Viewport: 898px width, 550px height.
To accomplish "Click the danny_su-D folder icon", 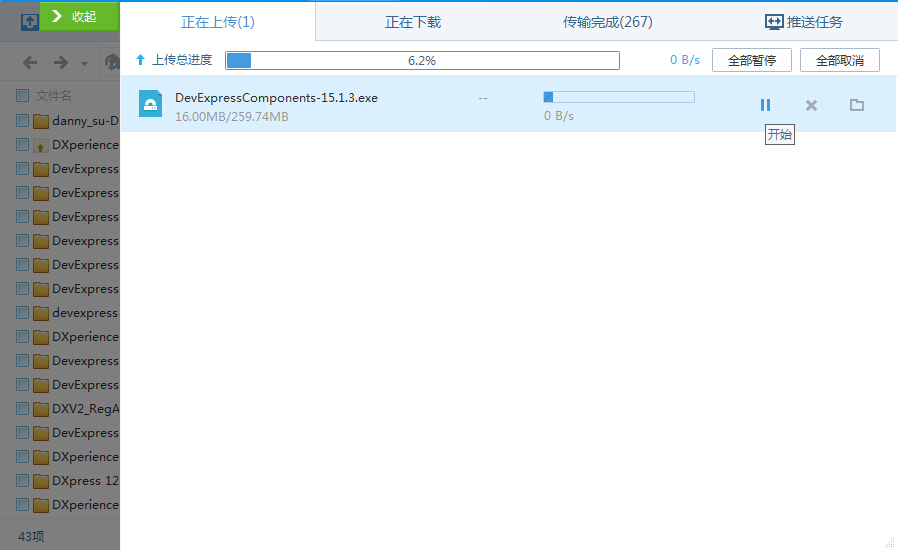I will (x=41, y=121).
